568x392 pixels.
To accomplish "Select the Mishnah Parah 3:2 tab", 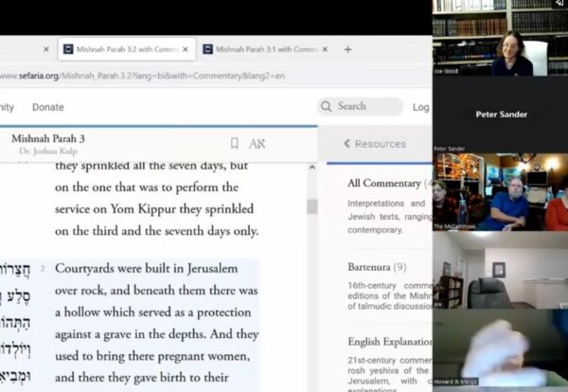I will [x=118, y=49].
